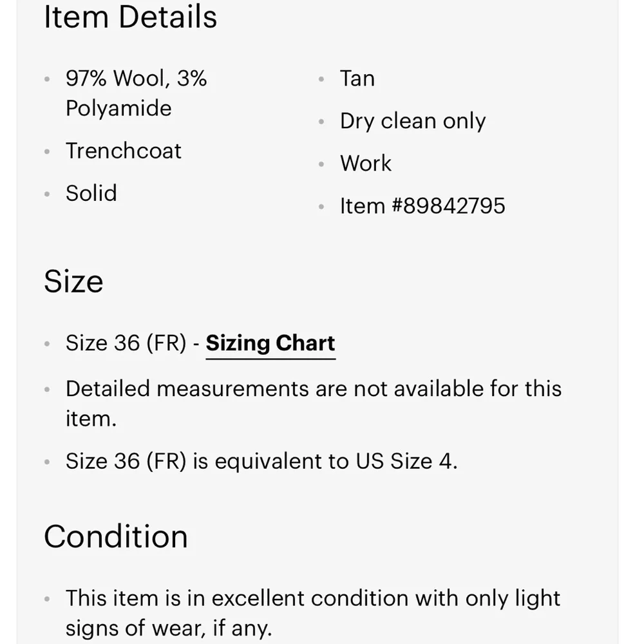
Task: Click the bullet before Size 36 (FR) Sizing Chart
Action: [47, 345]
